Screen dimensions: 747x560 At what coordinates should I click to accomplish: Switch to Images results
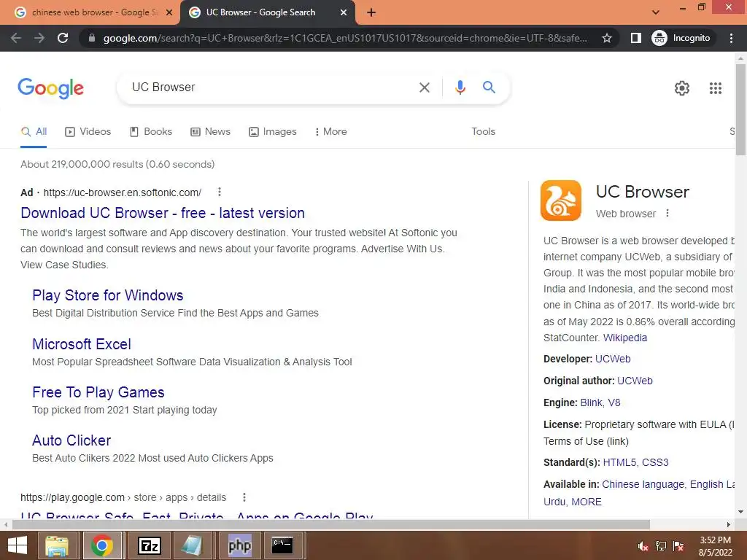pyautogui.click(x=273, y=132)
